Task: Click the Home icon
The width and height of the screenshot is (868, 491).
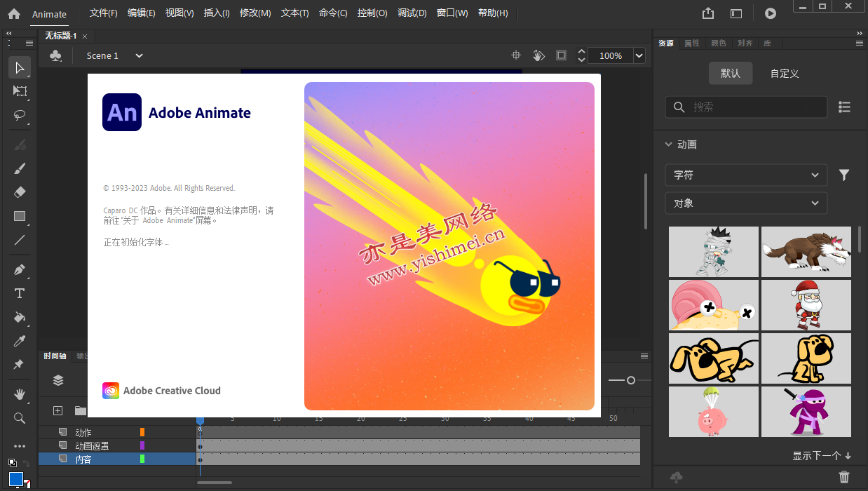Action: pos(14,13)
